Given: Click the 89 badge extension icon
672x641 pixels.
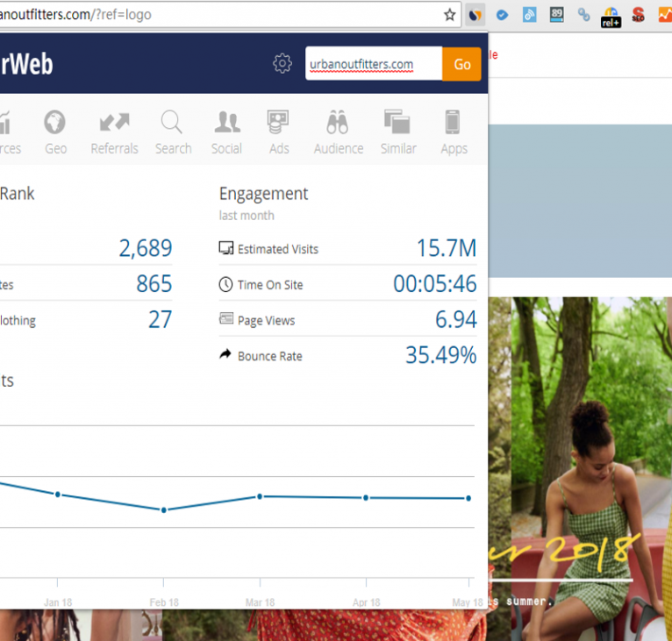Looking at the screenshot, I should point(557,14).
